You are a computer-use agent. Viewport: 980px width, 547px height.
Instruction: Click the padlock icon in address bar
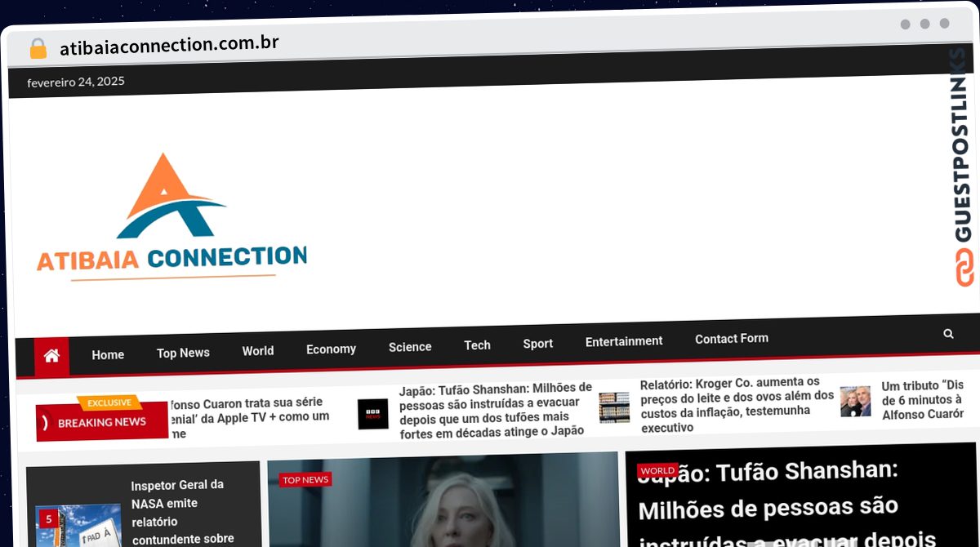pos(38,49)
